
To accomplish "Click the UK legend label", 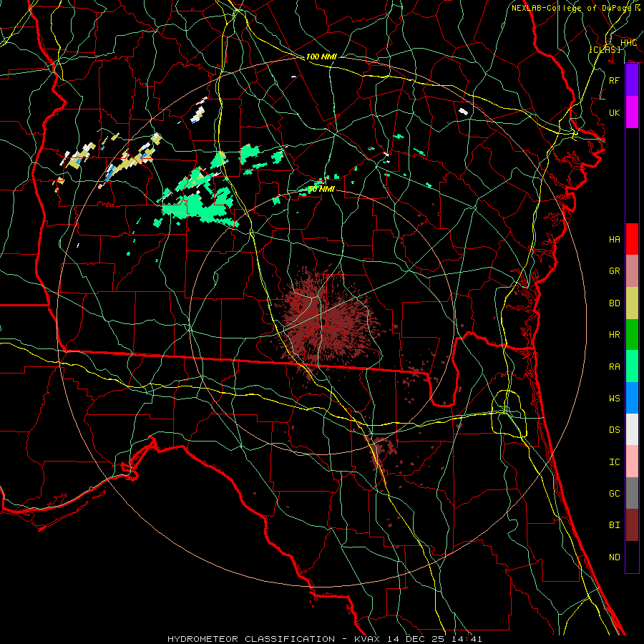I will point(614,112).
